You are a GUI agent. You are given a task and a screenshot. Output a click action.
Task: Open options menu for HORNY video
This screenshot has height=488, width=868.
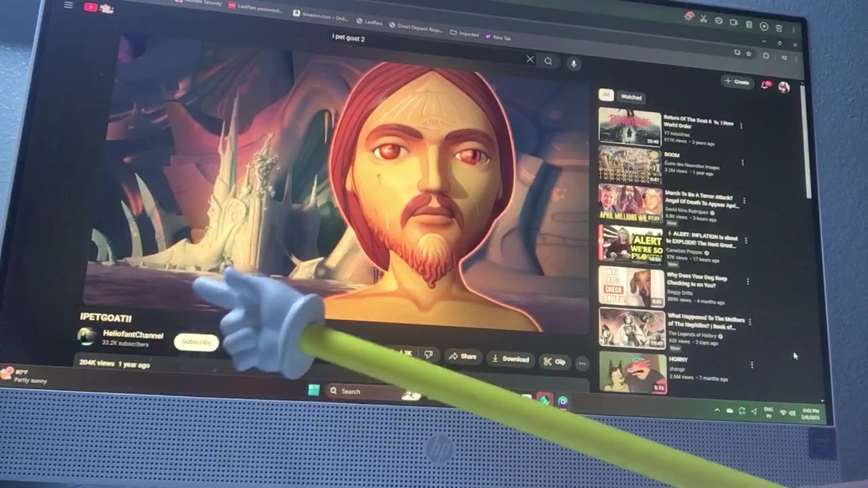752,365
